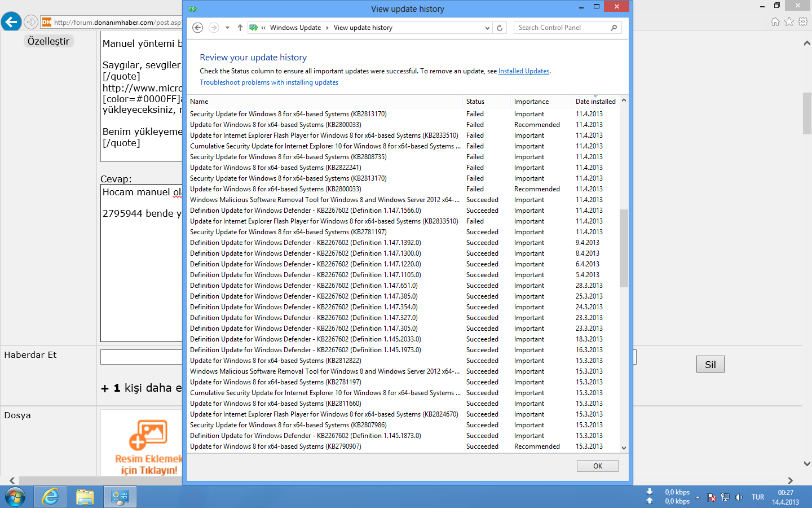Select Flash Player update KB2824670 row
Image resolution: width=812 pixels, height=508 pixels.
(x=403, y=414)
